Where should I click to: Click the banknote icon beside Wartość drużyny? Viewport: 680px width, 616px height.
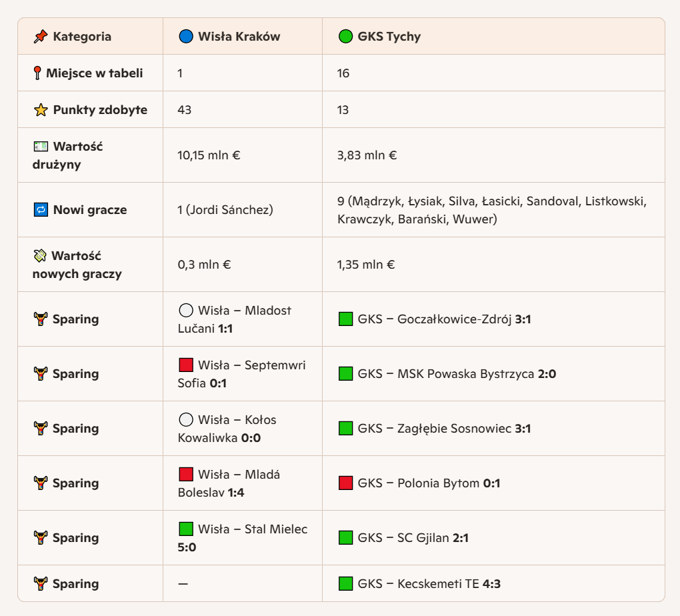point(41,146)
